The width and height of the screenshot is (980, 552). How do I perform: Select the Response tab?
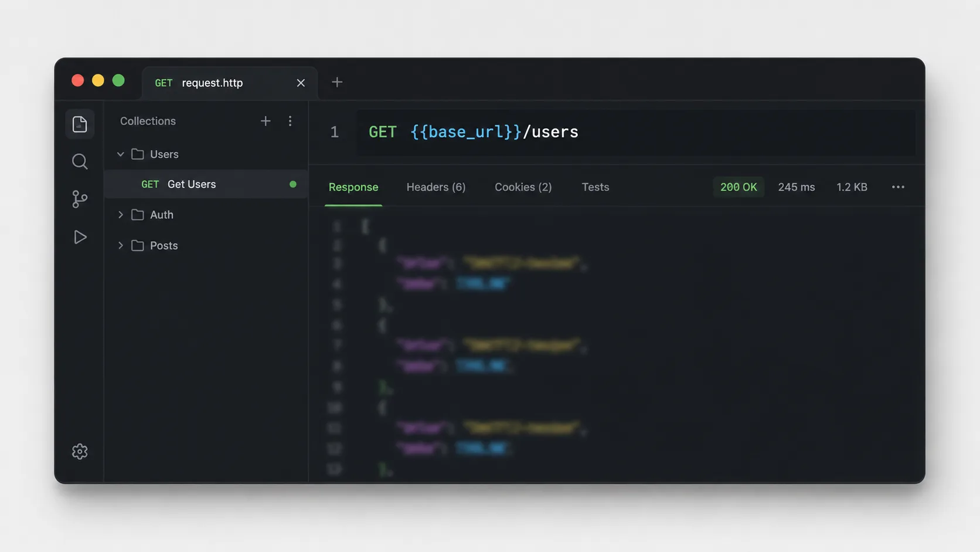pos(353,187)
